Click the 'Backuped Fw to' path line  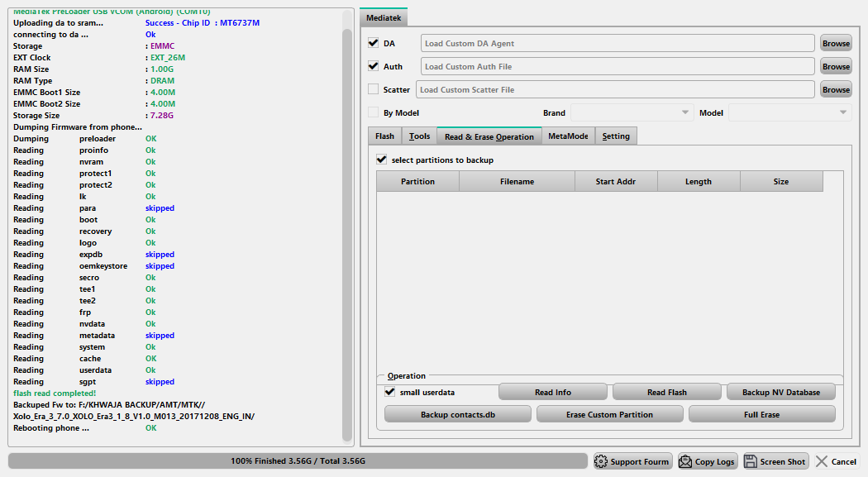pos(109,404)
